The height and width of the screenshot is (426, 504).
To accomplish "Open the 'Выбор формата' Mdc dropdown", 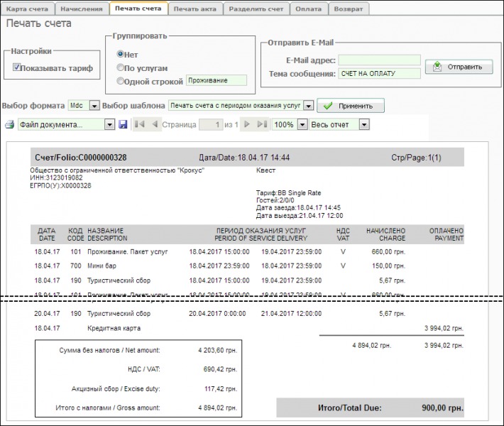I will [x=82, y=106].
